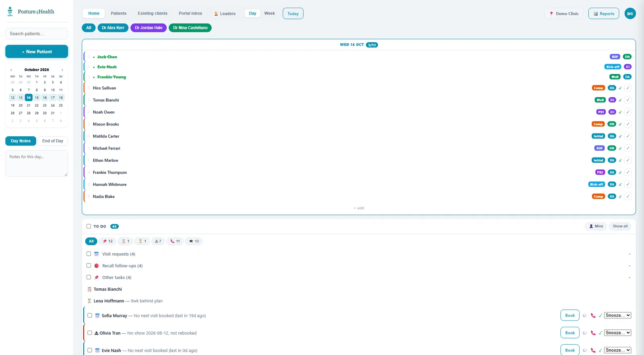Click the phone icon in Sofia Murray's row
The height and width of the screenshot is (355, 644).
click(593, 316)
